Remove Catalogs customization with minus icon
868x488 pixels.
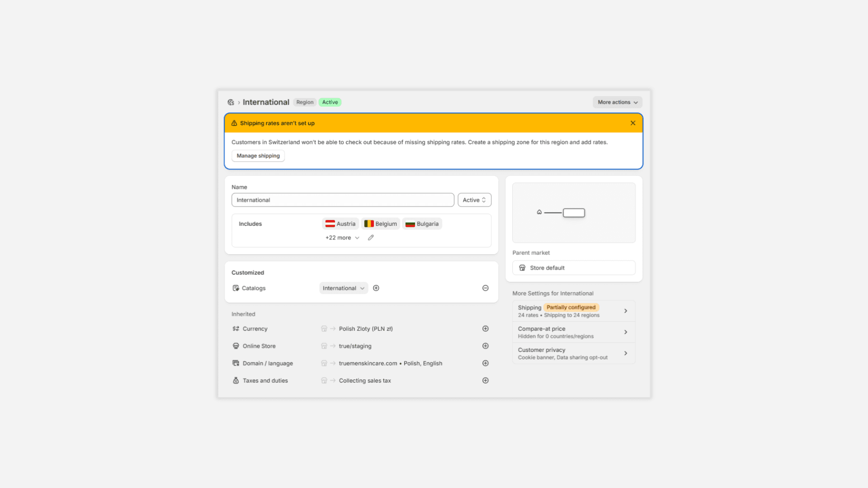click(486, 288)
